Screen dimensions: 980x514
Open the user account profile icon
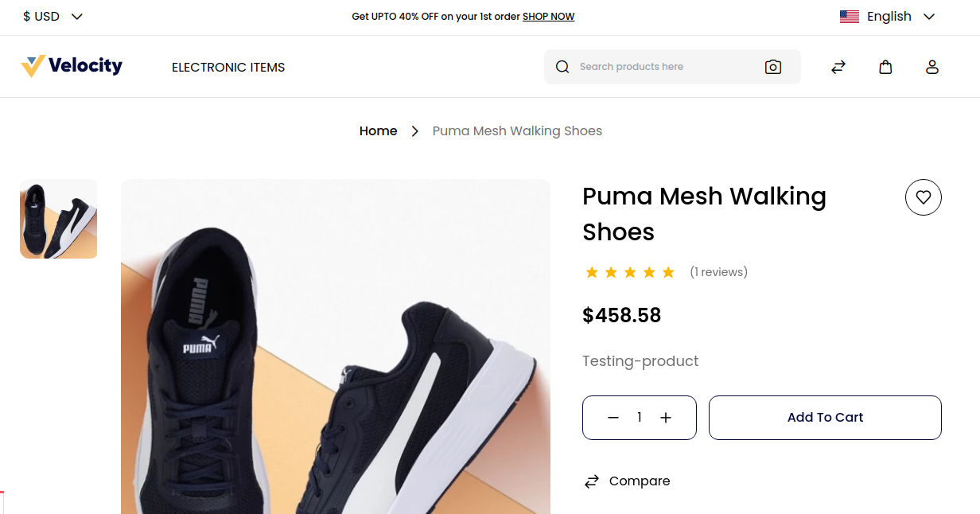[x=932, y=67]
